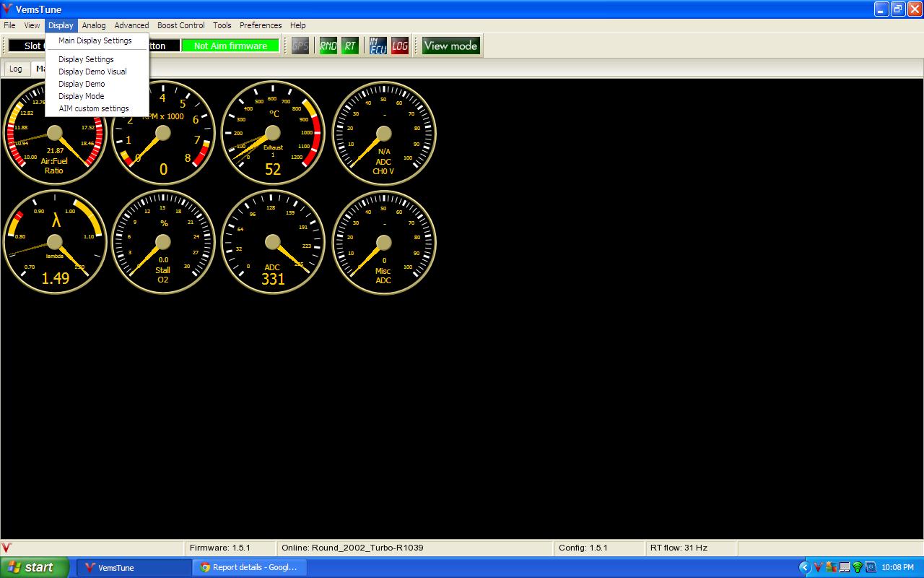The width and height of the screenshot is (924, 578).
Task: Click the IN ECU toolbar icon
Action: [378, 46]
